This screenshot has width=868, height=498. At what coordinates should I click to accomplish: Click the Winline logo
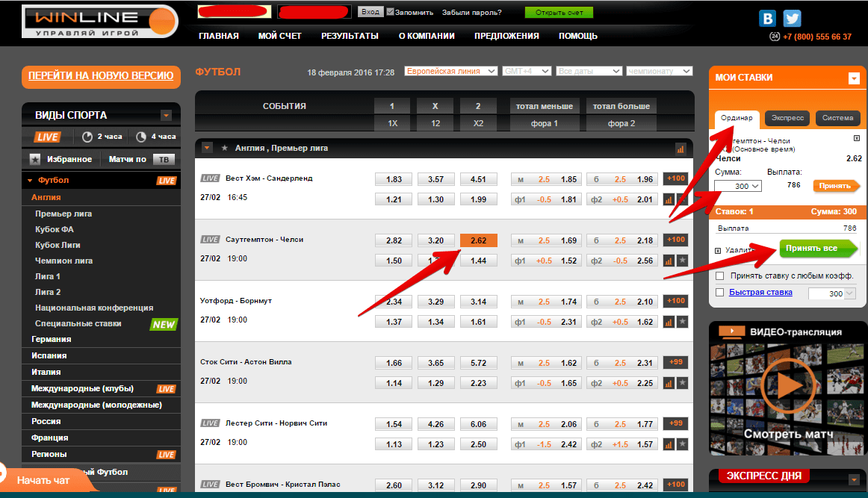pos(99,22)
